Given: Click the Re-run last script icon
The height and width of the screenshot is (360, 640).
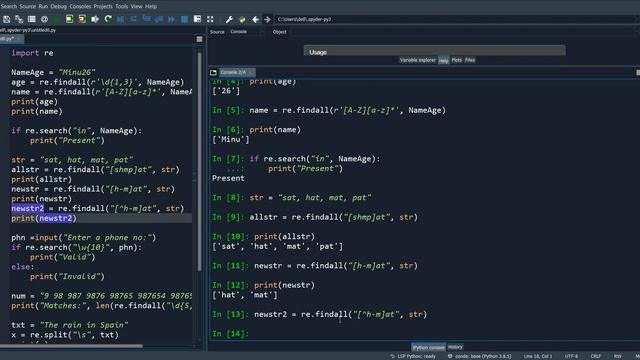Looking at the screenshot, I should (108, 19).
